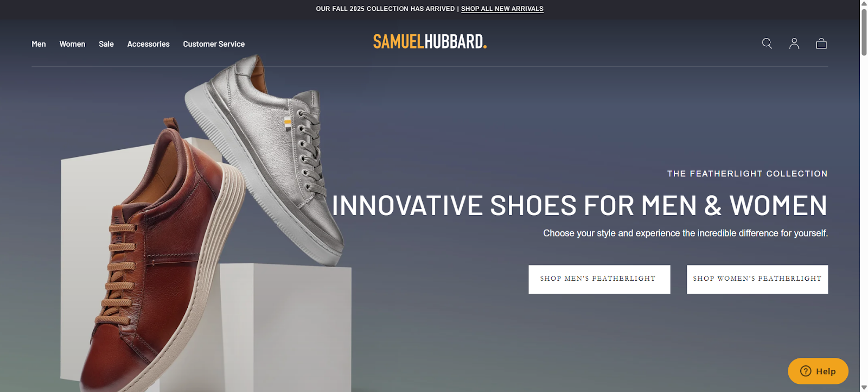
Task: Click Shop Men's Featherlight button
Action: coord(599,279)
